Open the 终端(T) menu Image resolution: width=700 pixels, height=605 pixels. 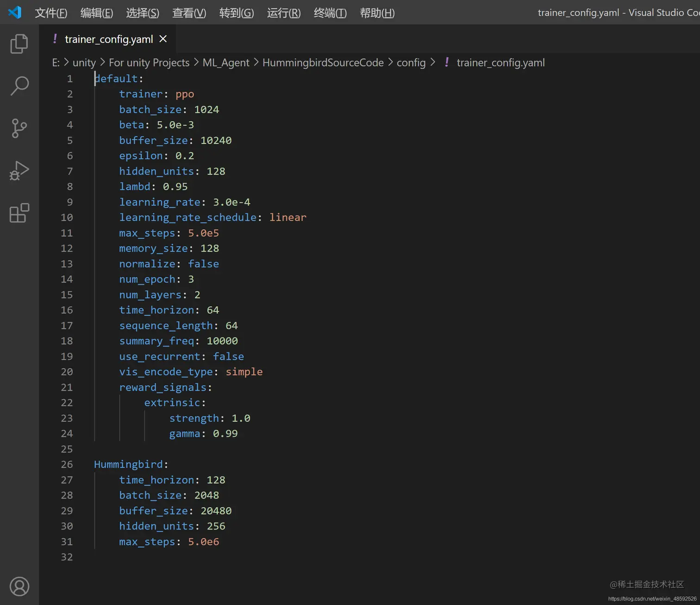(330, 13)
